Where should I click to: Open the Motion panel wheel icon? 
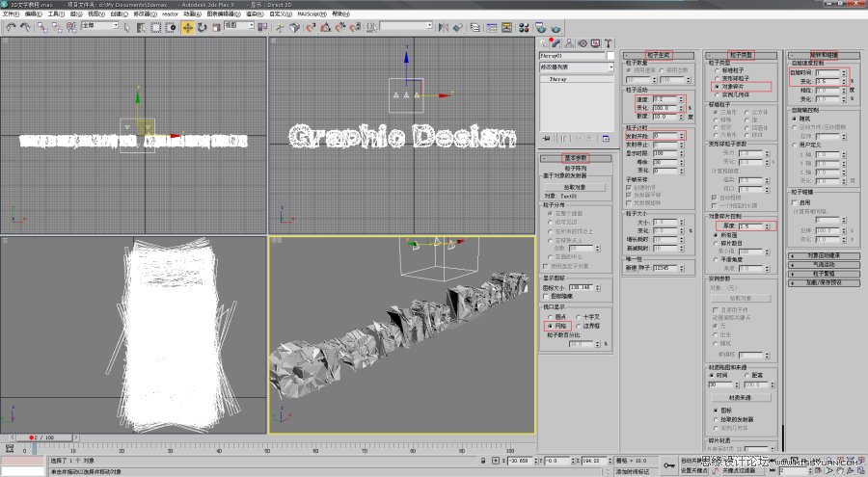click(583, 43)
